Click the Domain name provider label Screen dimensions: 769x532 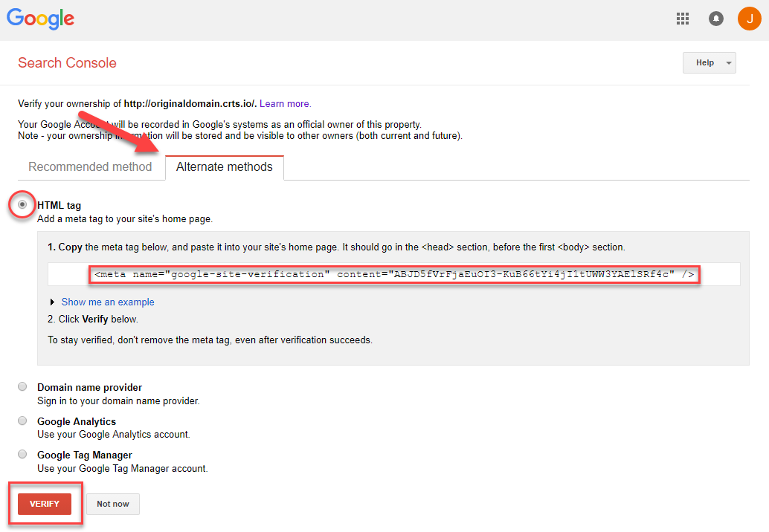90,388
